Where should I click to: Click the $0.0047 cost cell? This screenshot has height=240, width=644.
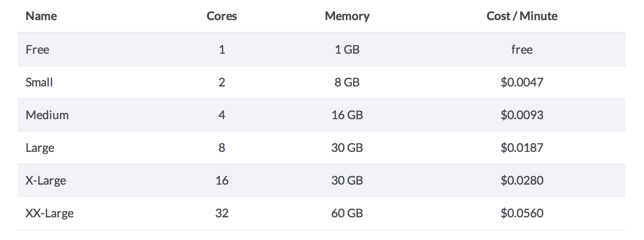(x=522, y=82)
